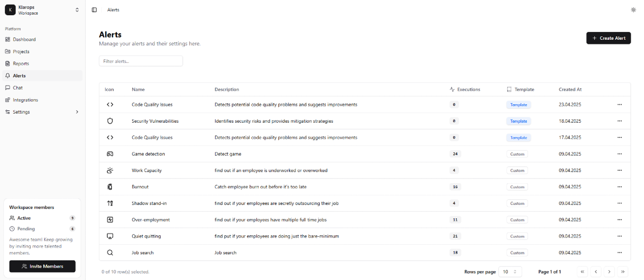Expand the Settings submenu chevron
The width and height of the screenshot is (644, 280).
(77, 112)
